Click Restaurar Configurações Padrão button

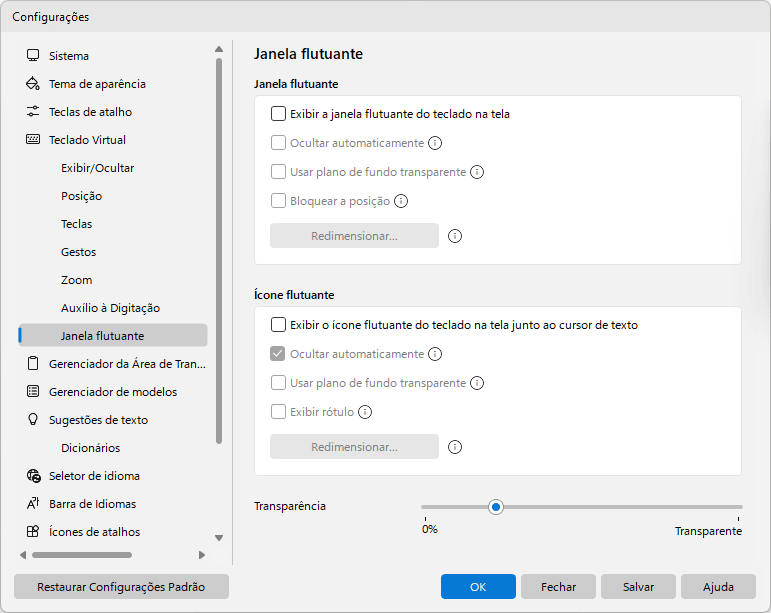click(x=121, y=587)
